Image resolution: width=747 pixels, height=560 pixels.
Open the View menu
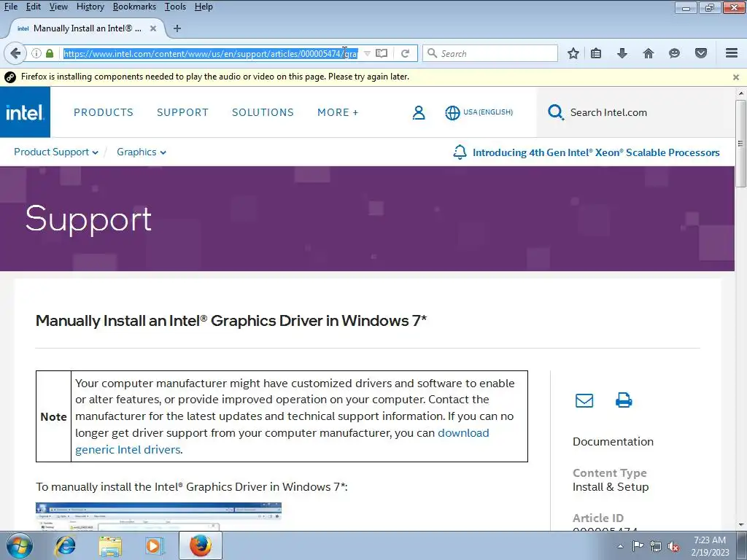point(58,7)
